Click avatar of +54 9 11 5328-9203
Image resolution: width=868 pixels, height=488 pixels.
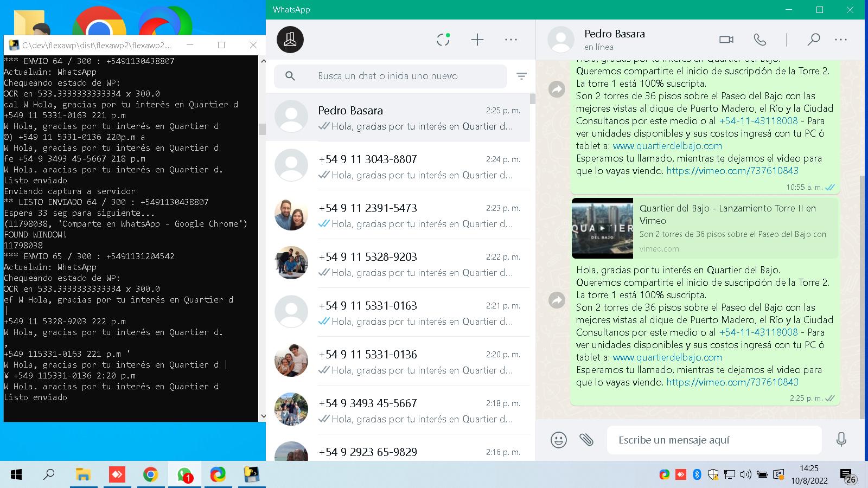click(291, 263)
